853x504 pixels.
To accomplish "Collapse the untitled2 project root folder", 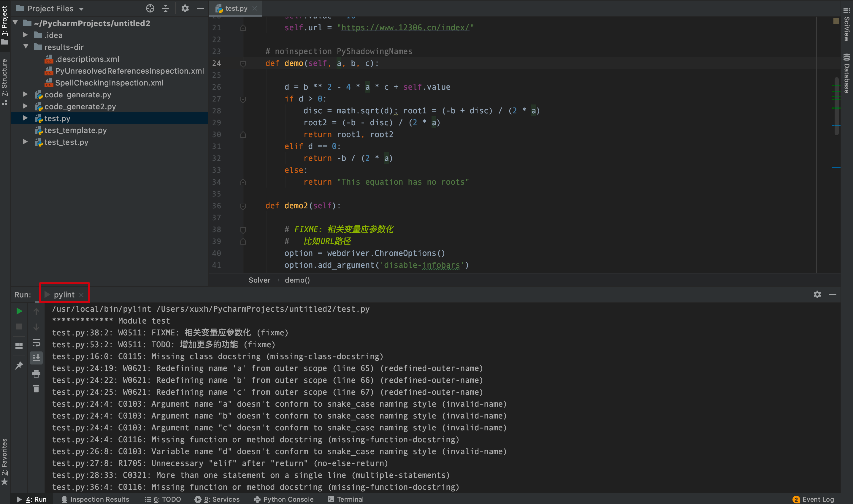I will tap(16, 23).
